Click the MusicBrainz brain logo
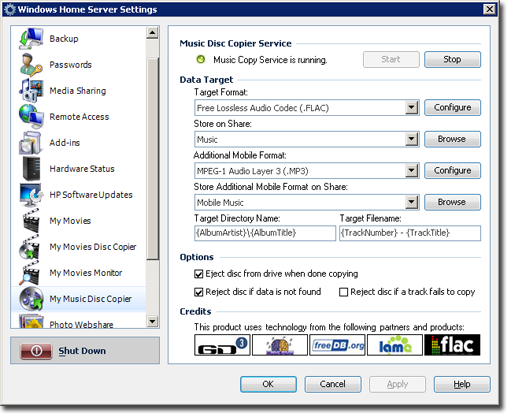The image size is (510, 416). click(280, 345)
